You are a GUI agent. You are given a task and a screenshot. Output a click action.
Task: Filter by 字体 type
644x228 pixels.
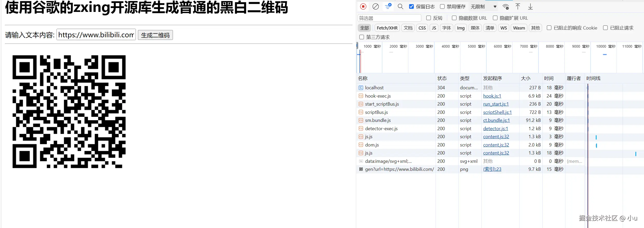[446, 28]
